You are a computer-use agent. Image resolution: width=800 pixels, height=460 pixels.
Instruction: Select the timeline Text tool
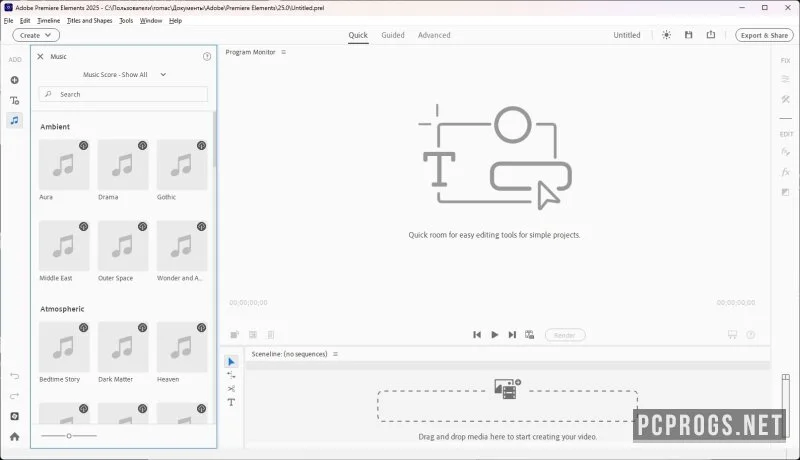(231, 402)
